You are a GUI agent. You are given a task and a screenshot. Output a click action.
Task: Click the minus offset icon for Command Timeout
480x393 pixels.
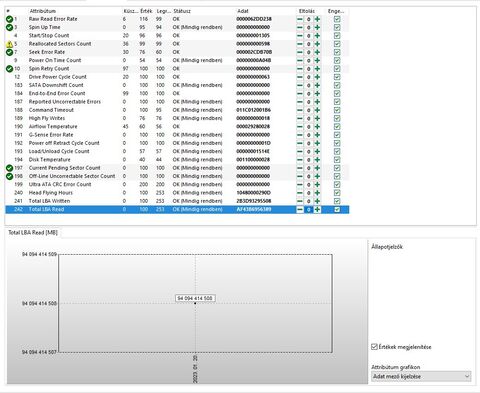click(x=300, y=110)
